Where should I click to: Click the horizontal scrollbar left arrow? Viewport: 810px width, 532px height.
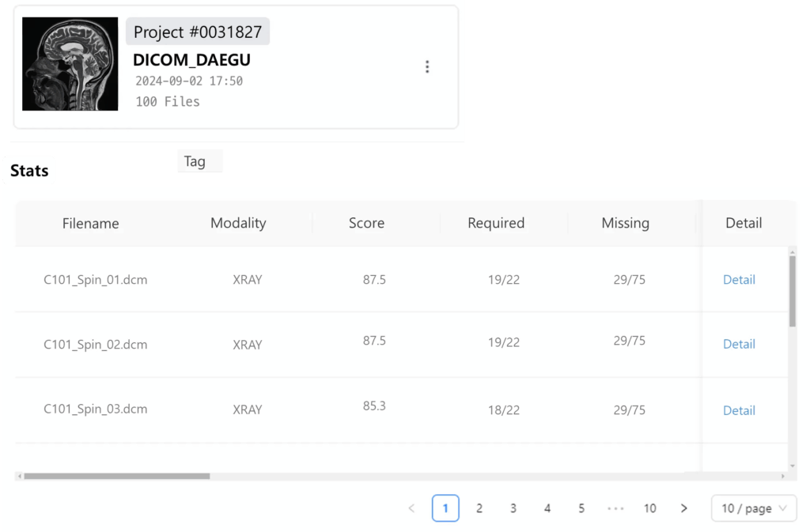tap(20, 477)
